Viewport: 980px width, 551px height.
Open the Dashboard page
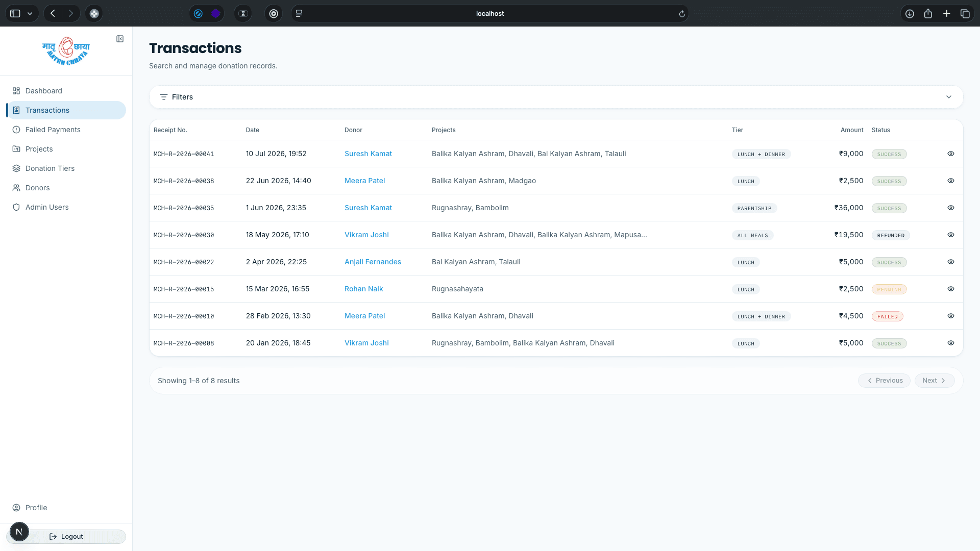[66, 91]
